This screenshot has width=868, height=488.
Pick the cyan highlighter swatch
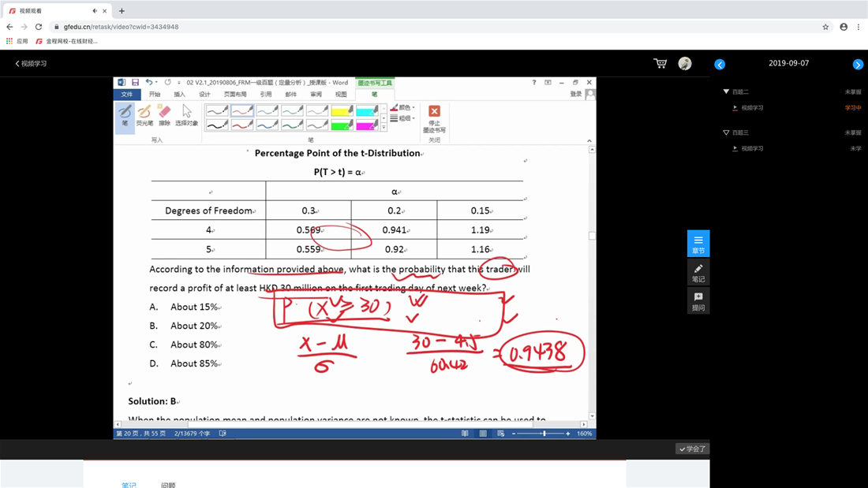[x=367, y=111]
